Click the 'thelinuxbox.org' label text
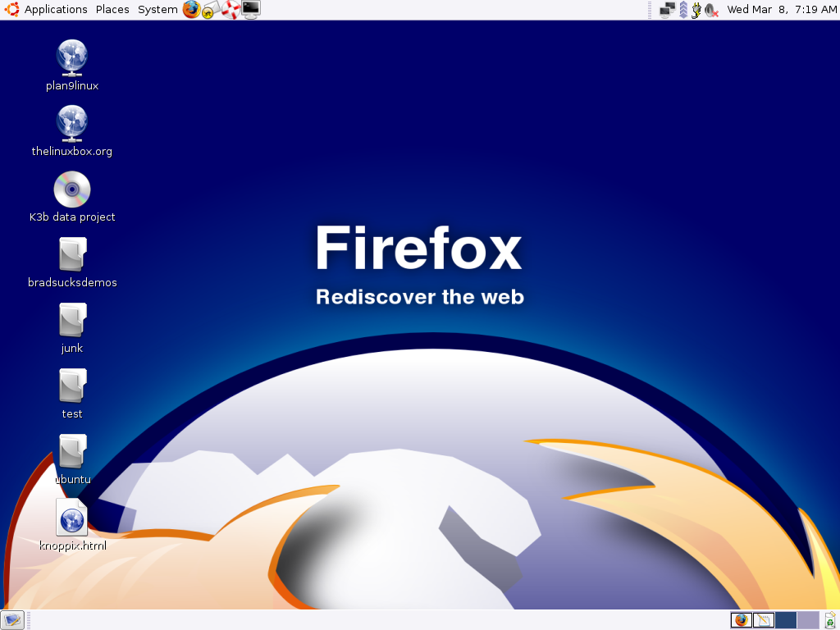 tap(72, 151)
